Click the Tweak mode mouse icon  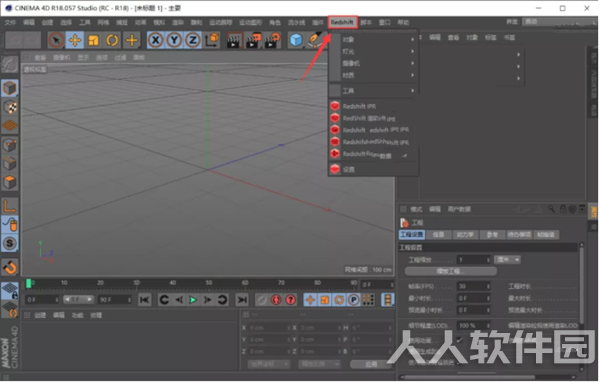click(x=10, y=225)
